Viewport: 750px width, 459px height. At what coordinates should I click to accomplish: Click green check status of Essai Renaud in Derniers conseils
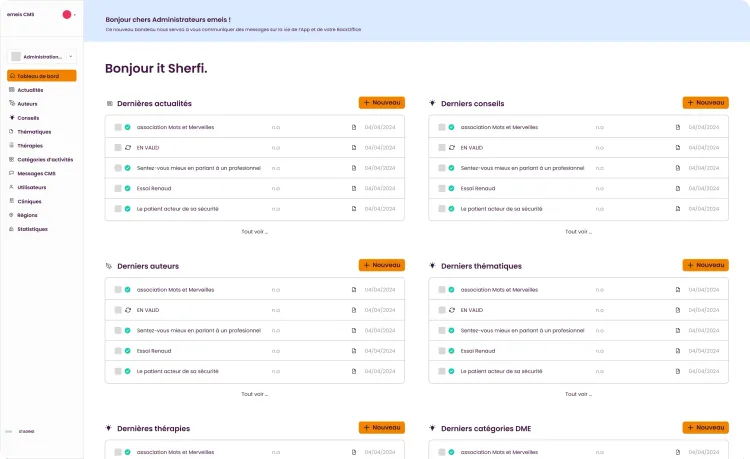pyautogui.click(x=451, y=188)
